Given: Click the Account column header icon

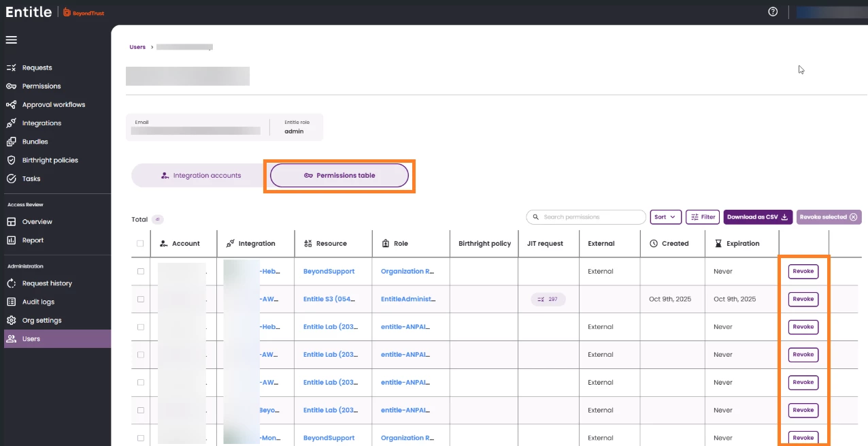Looking at the screenshot, I should 163,243.
